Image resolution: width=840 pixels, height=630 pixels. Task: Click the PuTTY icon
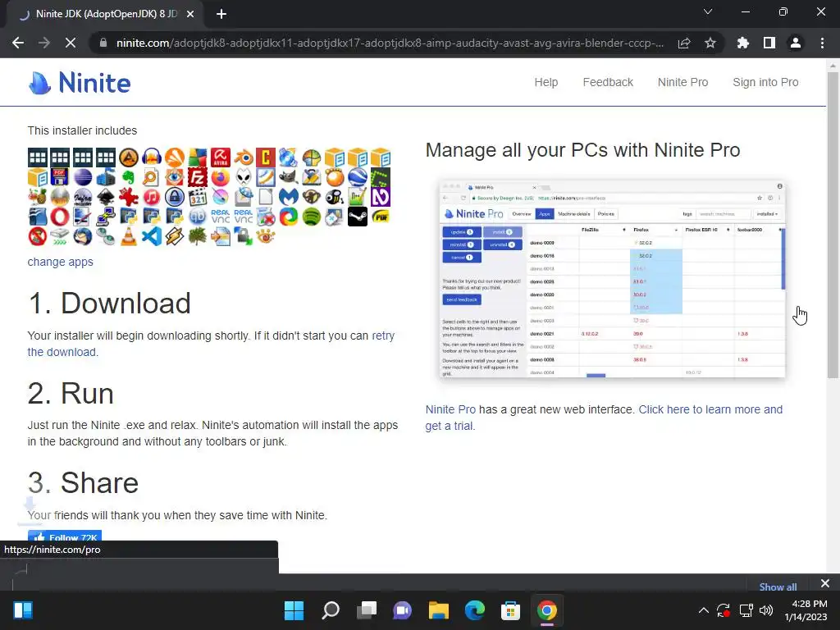pos(106,217)
